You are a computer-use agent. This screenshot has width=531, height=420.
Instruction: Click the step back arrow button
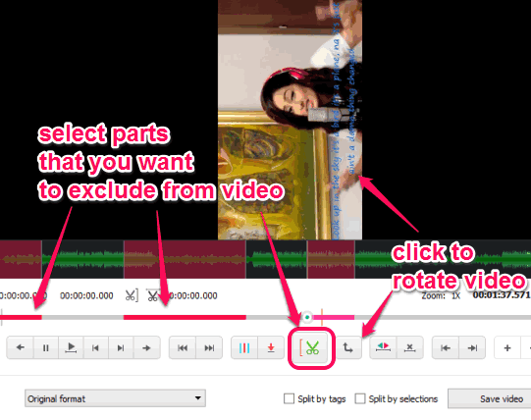pos(20,347)
